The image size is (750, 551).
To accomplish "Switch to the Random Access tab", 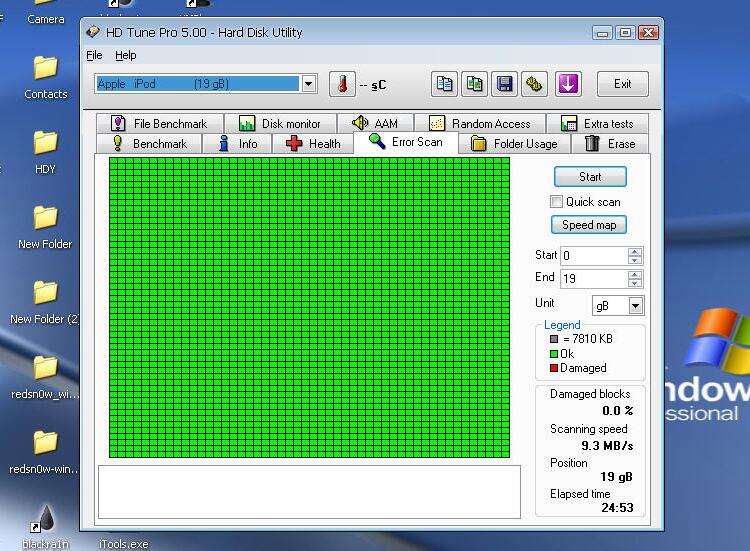I will tap(487, 124).
